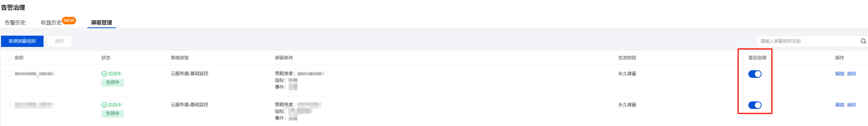Edit the first shielding rule via 编辑
Viewport: 868px width, 126px height.
pyautogui.click(x=839, y=74)
